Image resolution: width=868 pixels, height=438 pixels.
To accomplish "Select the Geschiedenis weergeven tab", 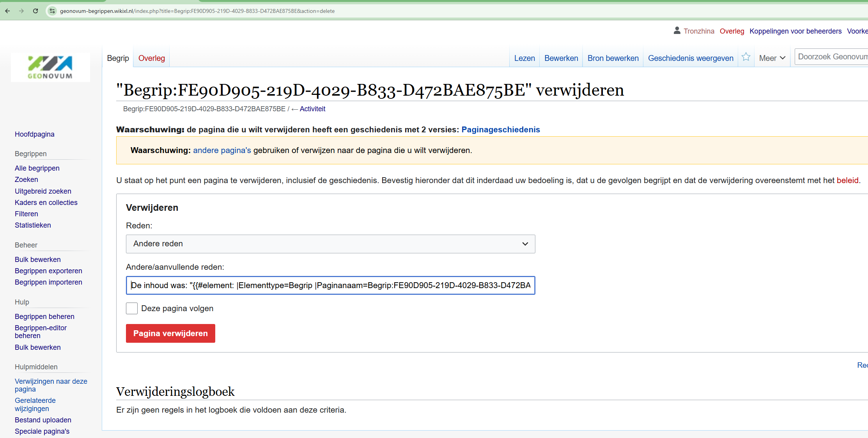I will point(690,58).
